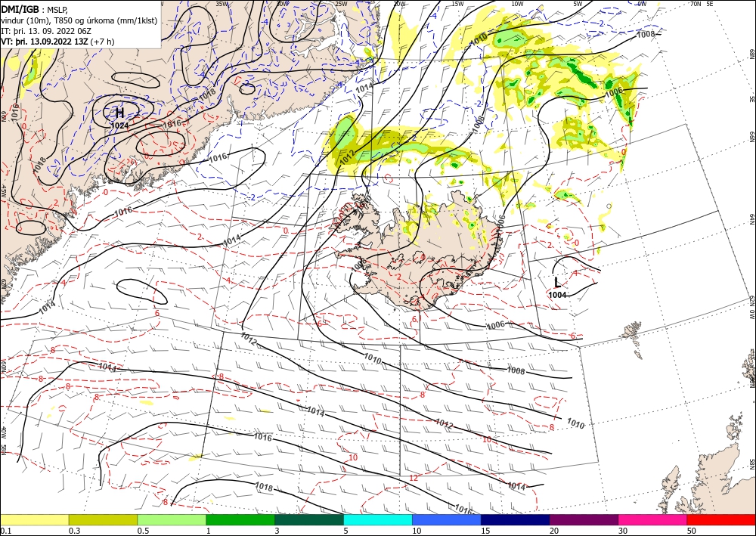This screenshot has height=536, width=756.
Task: Pick the bright blue 10 mm legend swatch
Action: point(447,519)
